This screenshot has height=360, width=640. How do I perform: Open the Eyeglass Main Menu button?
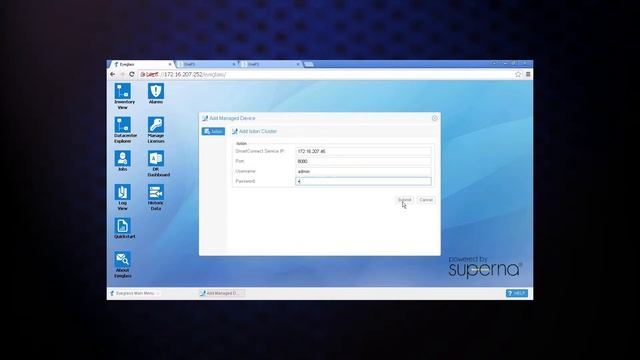[135, 293]
